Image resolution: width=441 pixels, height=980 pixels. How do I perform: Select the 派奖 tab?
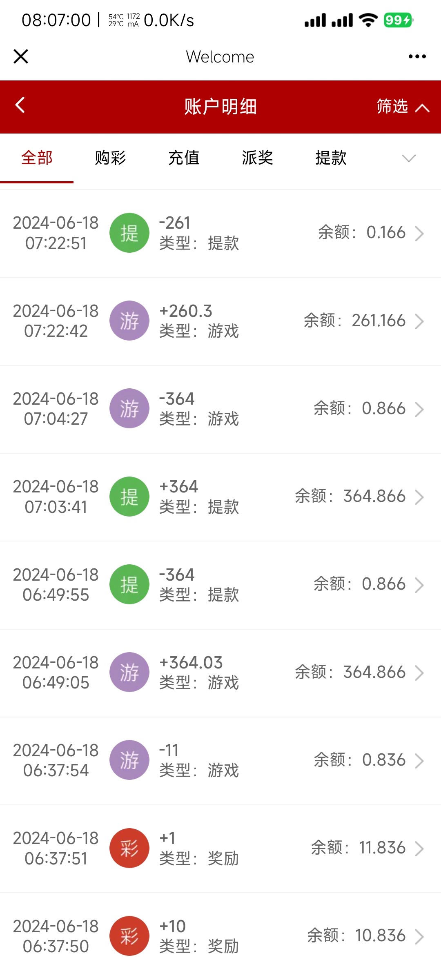257,158
